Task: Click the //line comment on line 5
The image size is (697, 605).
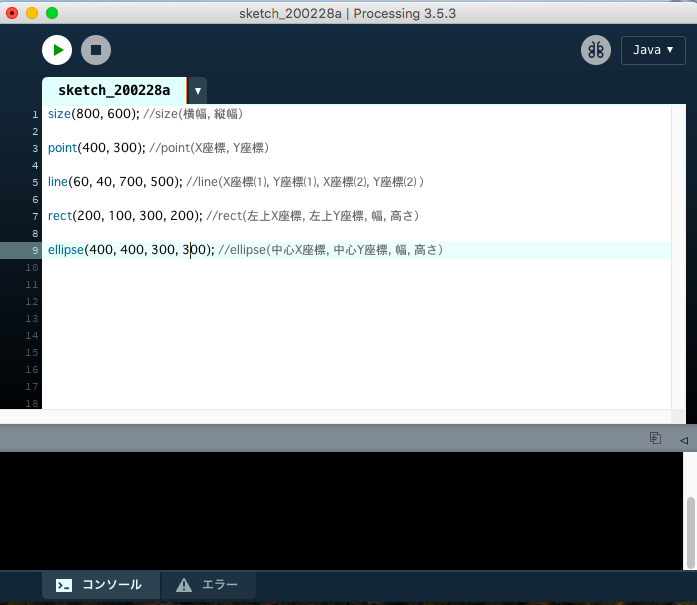Action: click(305, 182)
